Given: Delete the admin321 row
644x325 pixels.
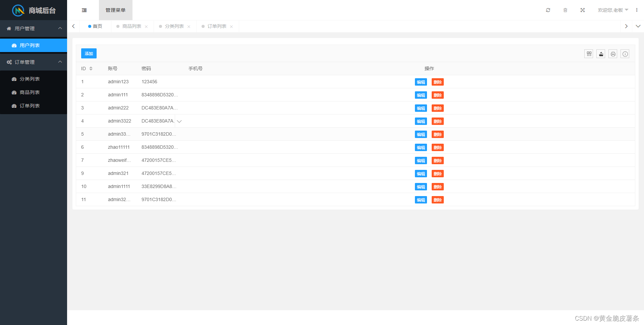Looking at the screenshot, I should (438, 174).
